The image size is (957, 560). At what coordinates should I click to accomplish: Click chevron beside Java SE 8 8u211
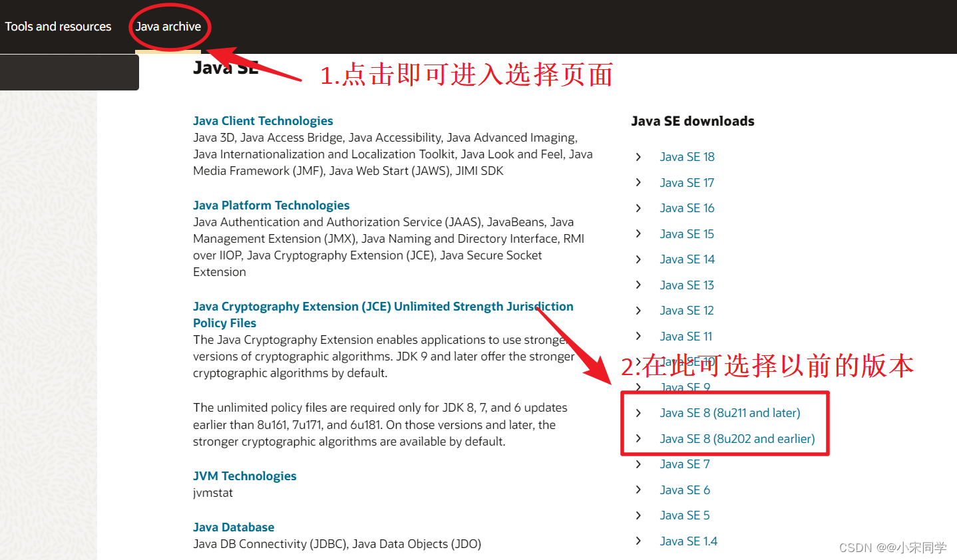(638, 413)
